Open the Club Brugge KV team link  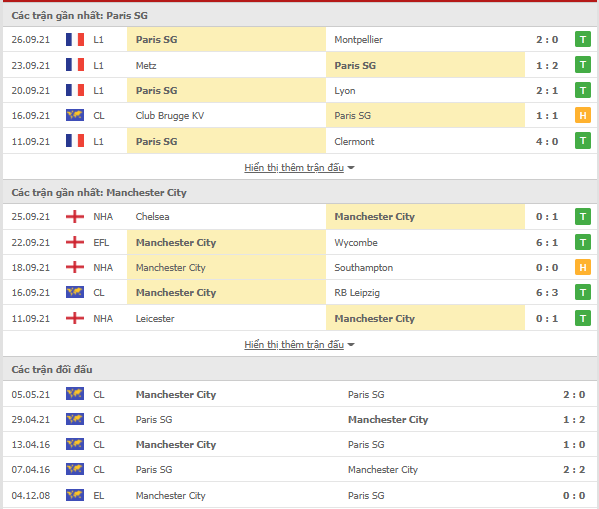(x=170, y=115)
